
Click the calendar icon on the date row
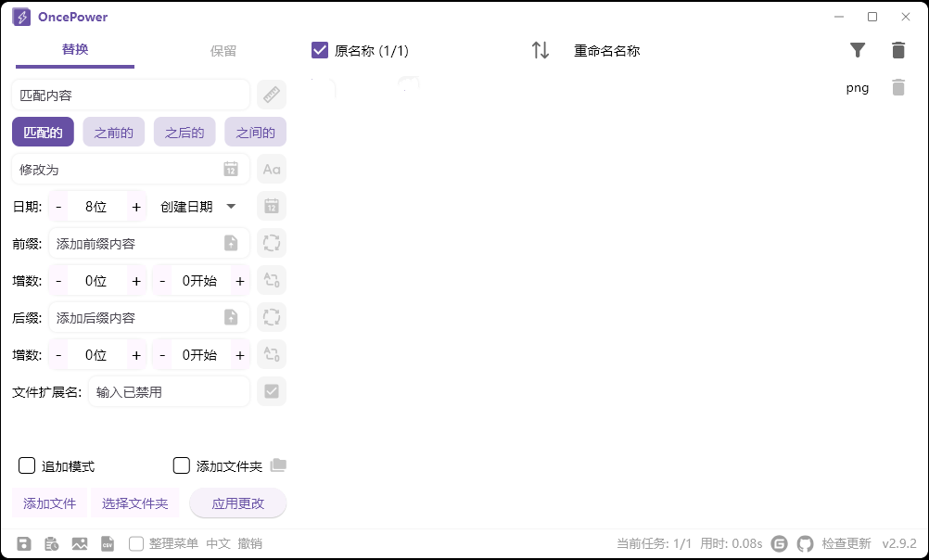271,206
